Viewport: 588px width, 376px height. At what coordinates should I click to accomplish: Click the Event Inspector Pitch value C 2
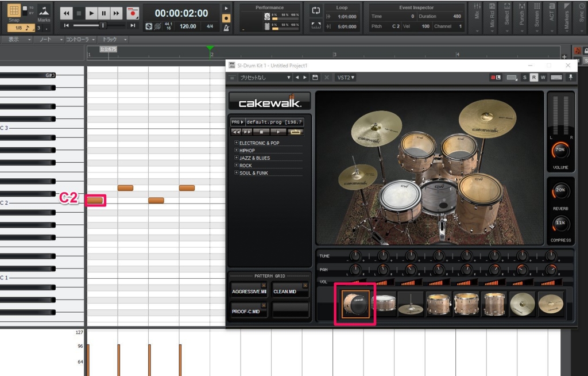[x=396, y=26]
